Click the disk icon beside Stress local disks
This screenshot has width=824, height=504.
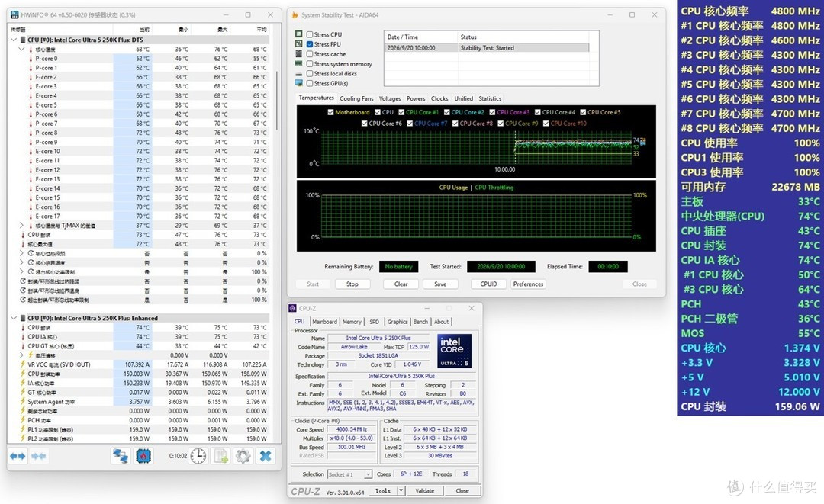pyautogui.click(x=298, y=73)
